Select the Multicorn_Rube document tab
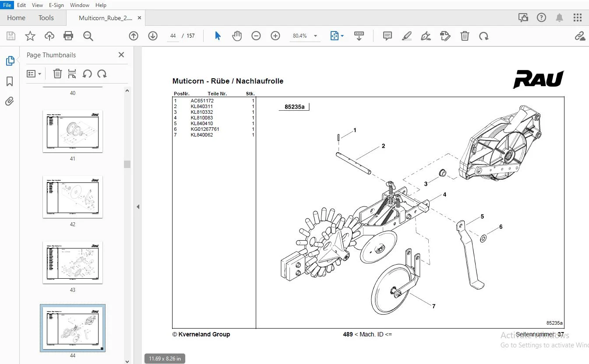 coord(106,18)
